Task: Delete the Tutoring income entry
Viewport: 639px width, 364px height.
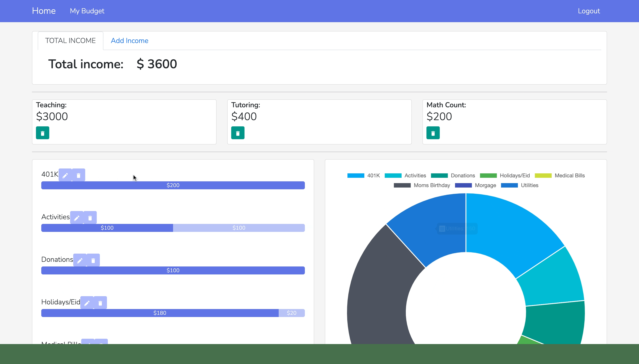Action: [x=237, y=133]
